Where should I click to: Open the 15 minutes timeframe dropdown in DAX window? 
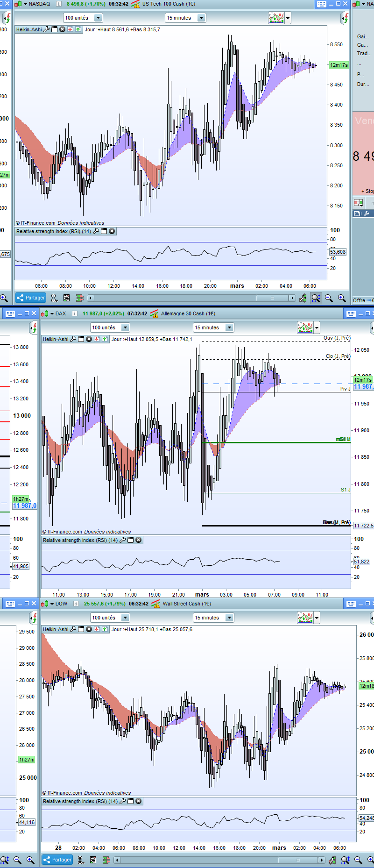213,327
